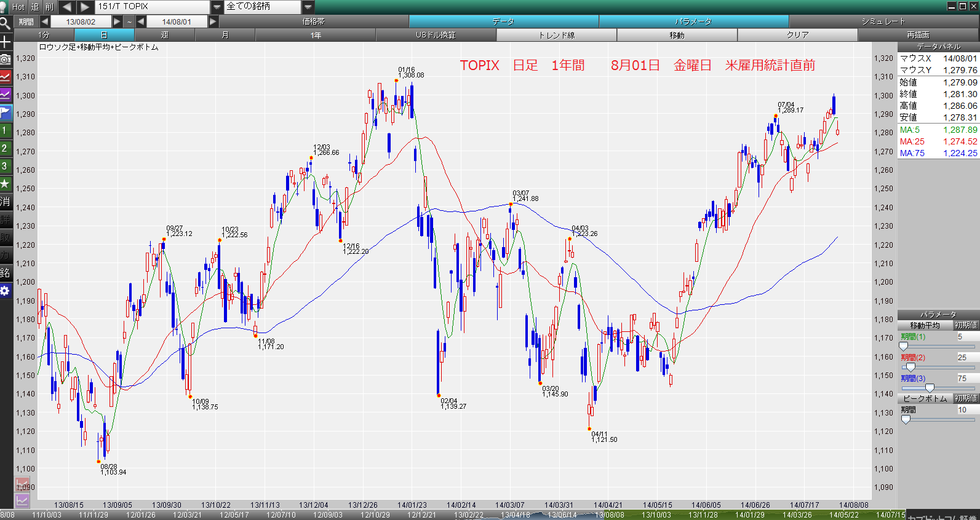Select the トレンド線 trend line tool
The width and height of the screenshot is (980, 520).
point(556,35)
